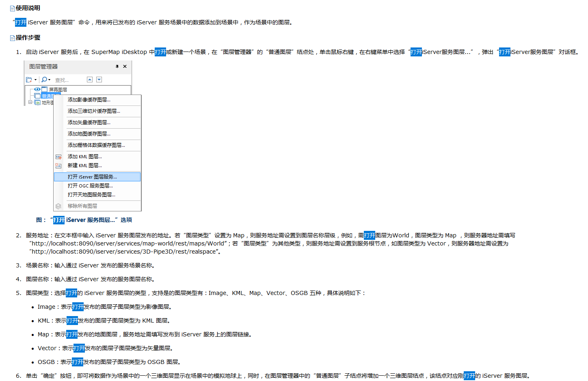Select 打开 OGC 服务图层... menu item
This screenshot has height=381, width=588.
(x=97, y=186)
